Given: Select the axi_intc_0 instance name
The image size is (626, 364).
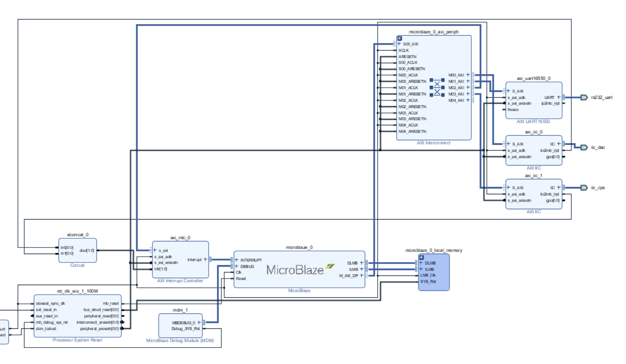Looking at the screenshot, I should click(x=180, y=238).
